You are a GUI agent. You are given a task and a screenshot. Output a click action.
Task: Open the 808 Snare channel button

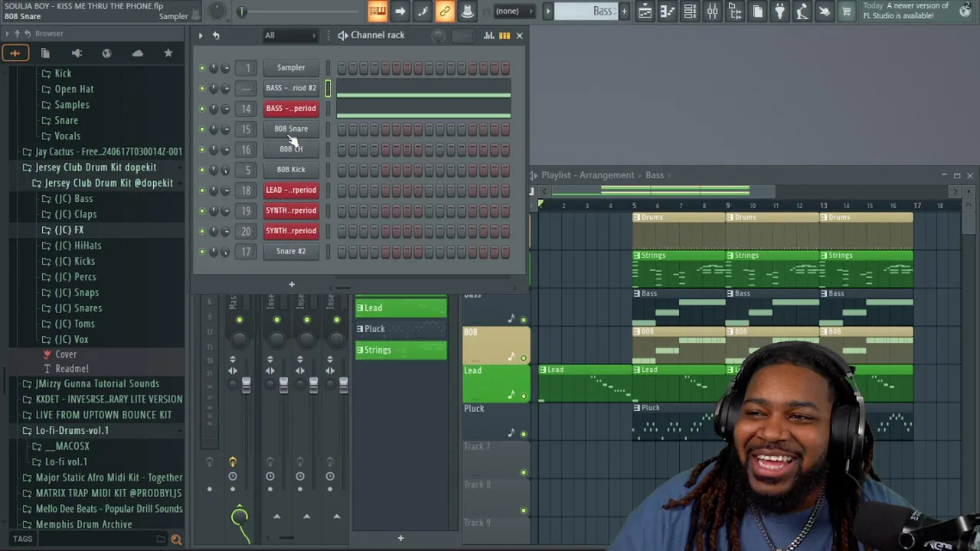click(x=291, y=129)
